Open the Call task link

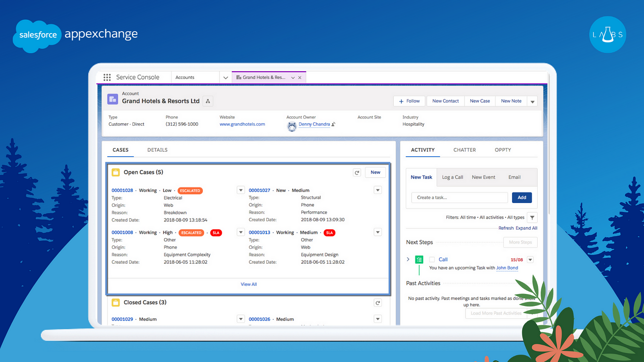tap(443, 260)
